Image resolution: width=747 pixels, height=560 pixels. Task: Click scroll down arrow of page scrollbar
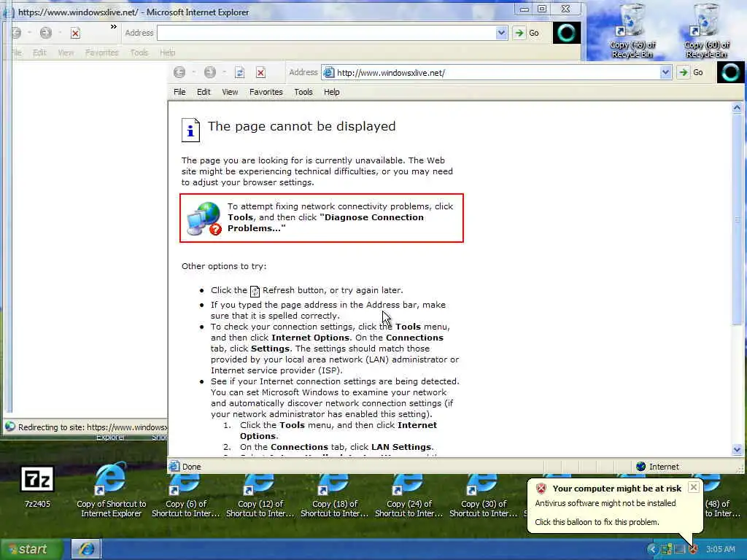pos(737,449)
